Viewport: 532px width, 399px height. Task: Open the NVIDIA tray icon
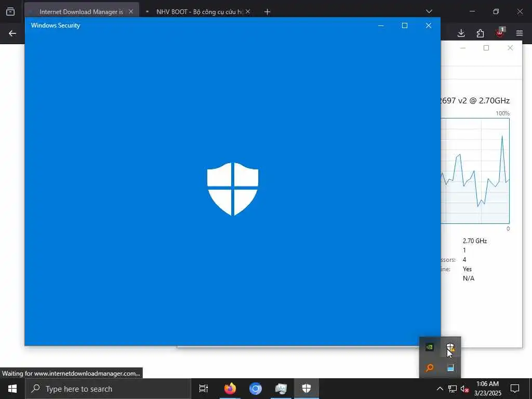(430, 347)
